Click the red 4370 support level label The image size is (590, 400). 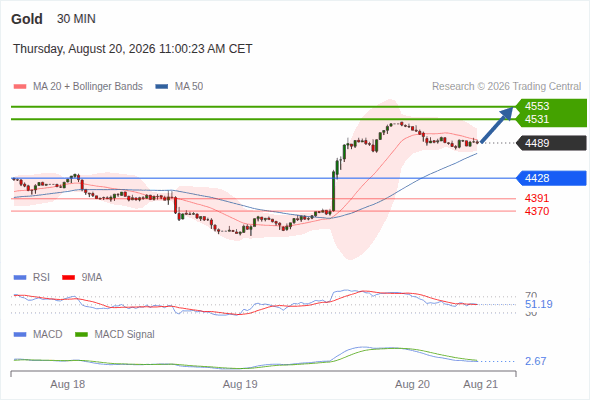537,211
